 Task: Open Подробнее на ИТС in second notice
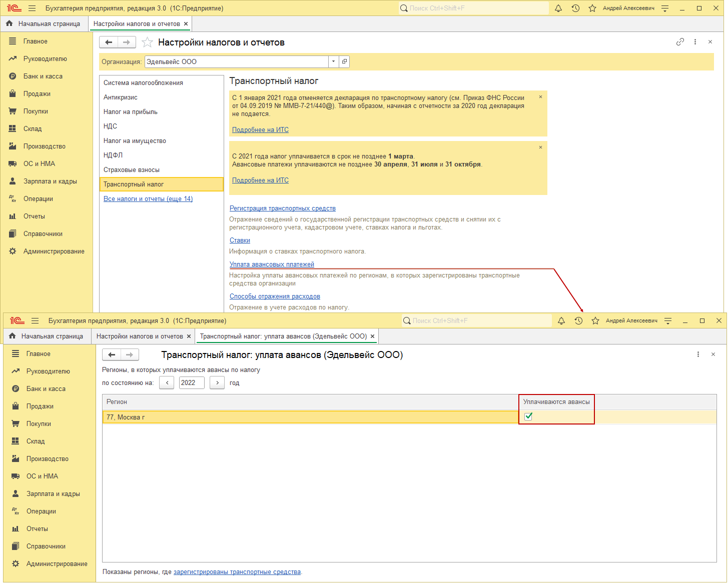260,180
